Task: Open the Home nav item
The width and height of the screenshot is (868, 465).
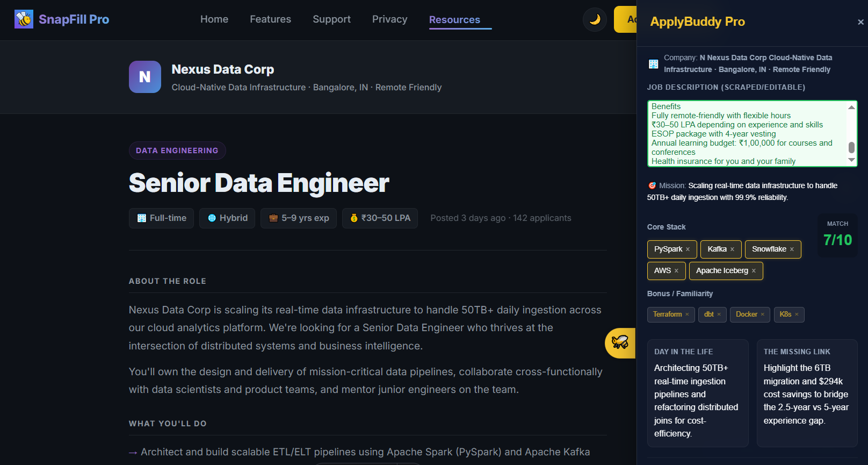Action: tap(214, 19)
